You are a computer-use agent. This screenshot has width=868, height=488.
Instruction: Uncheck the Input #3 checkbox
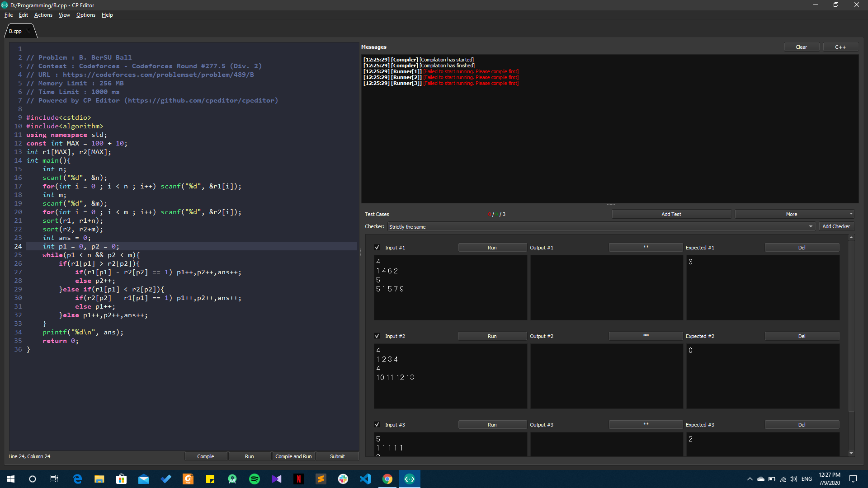(377, 424)
